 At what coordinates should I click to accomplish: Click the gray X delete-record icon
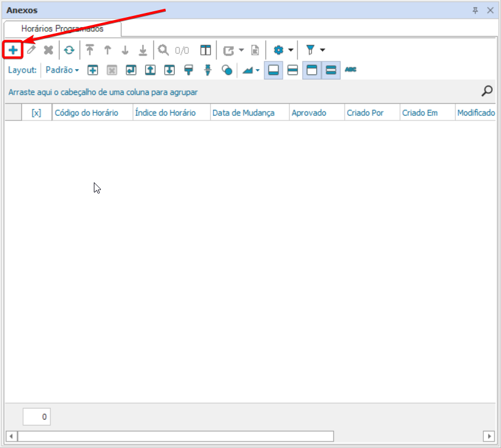click(x=48, y=50)
